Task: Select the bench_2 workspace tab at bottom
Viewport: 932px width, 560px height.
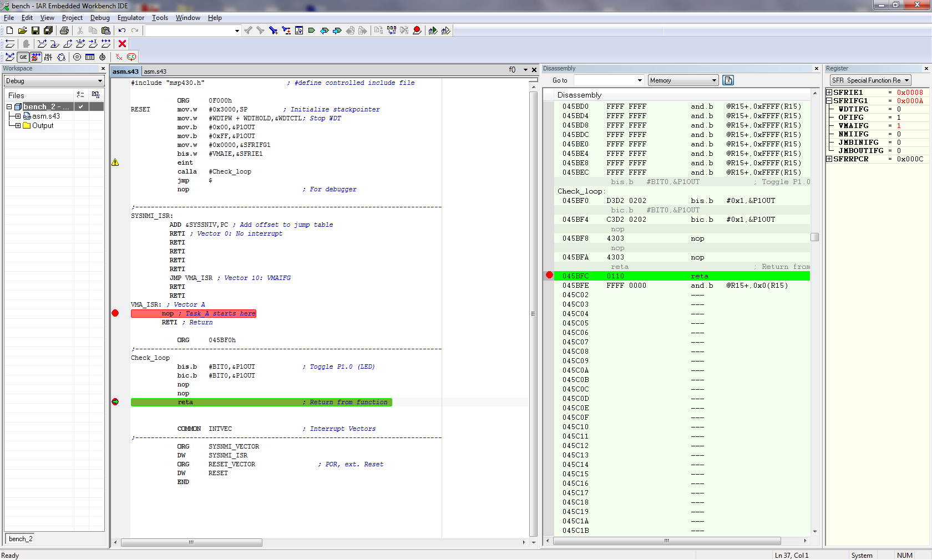Action: [x=21, y=539]
